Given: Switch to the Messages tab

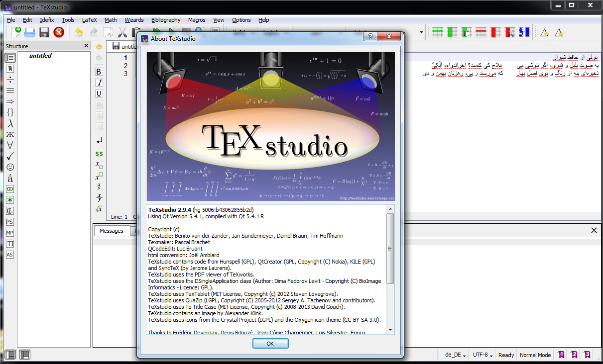Looking at the screenshot, I should click(x=111, y=231).
